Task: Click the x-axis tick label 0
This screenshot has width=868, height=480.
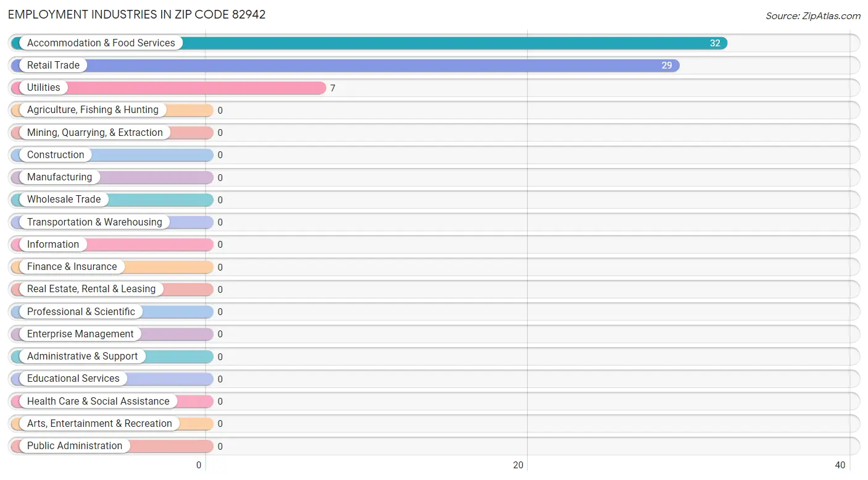Action: click(199, 465)
